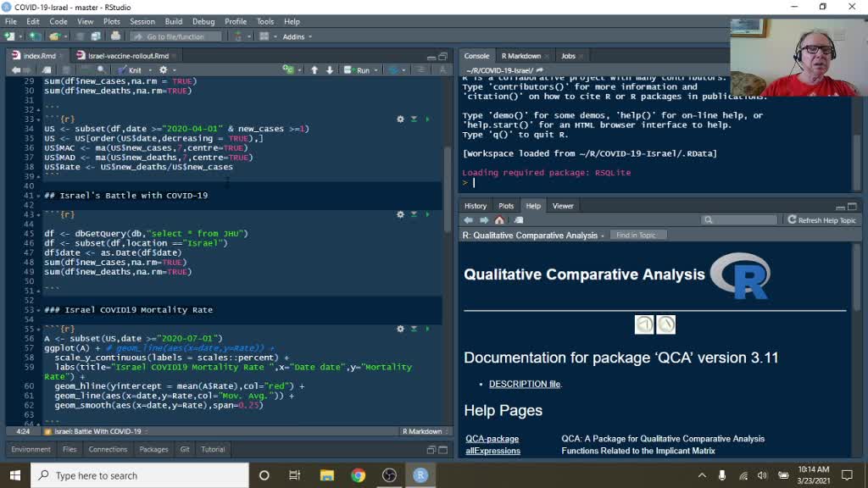Click the publish icon in editor toolbar
868x488 pixels.
393,70
